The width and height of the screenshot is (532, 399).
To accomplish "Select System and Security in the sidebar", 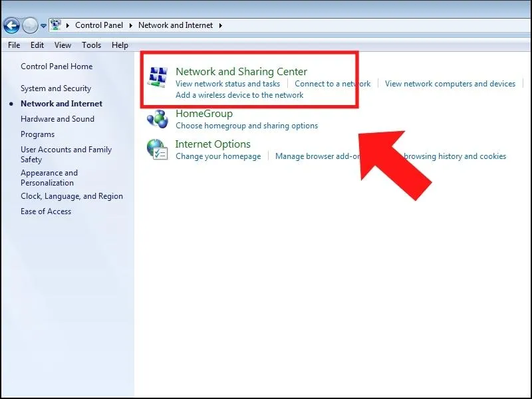I will click(x=57, y=88).
